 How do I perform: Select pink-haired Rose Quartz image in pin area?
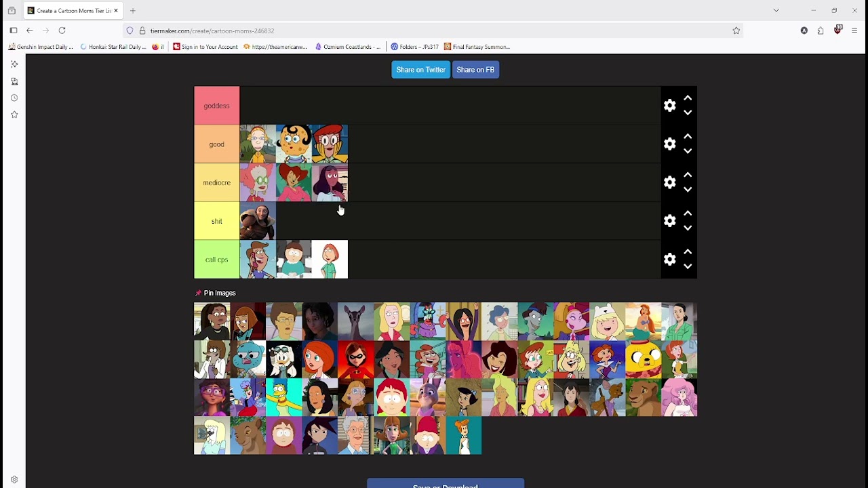pyautogui.click(x=679, y=397)
